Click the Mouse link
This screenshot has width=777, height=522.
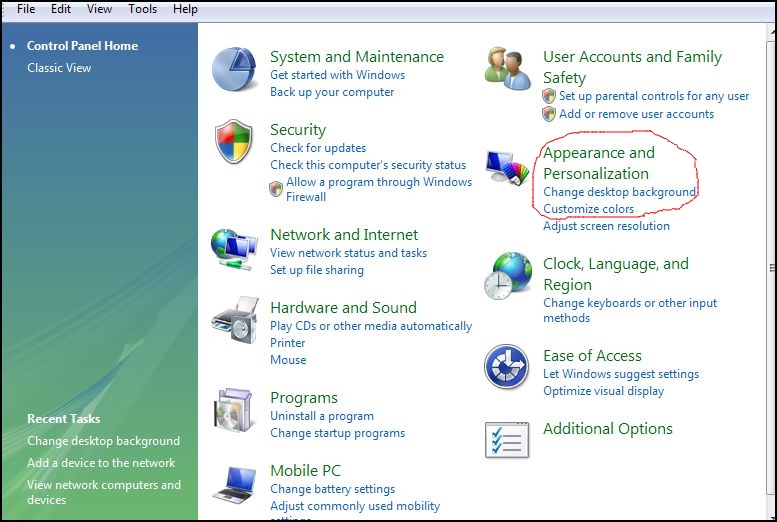288,360
